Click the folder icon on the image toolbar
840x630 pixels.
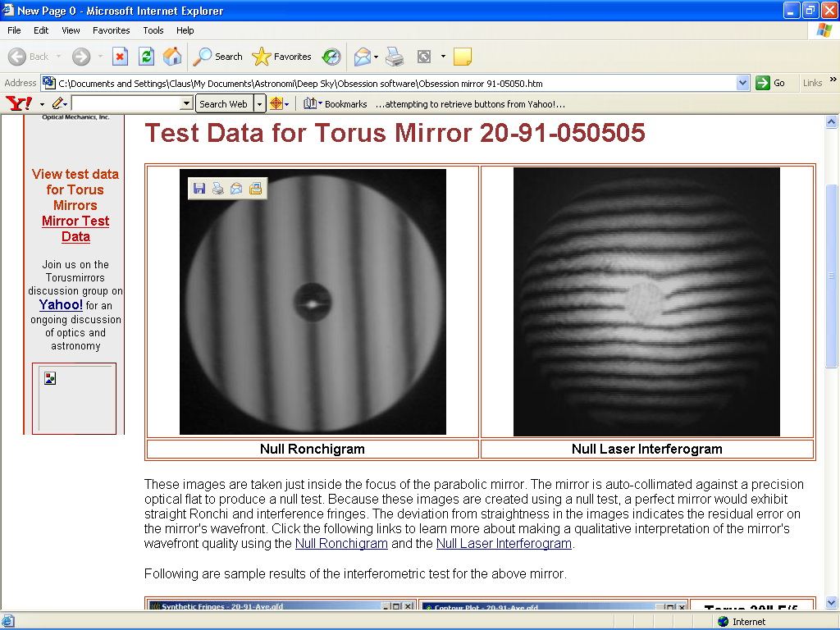click(256, 189)
